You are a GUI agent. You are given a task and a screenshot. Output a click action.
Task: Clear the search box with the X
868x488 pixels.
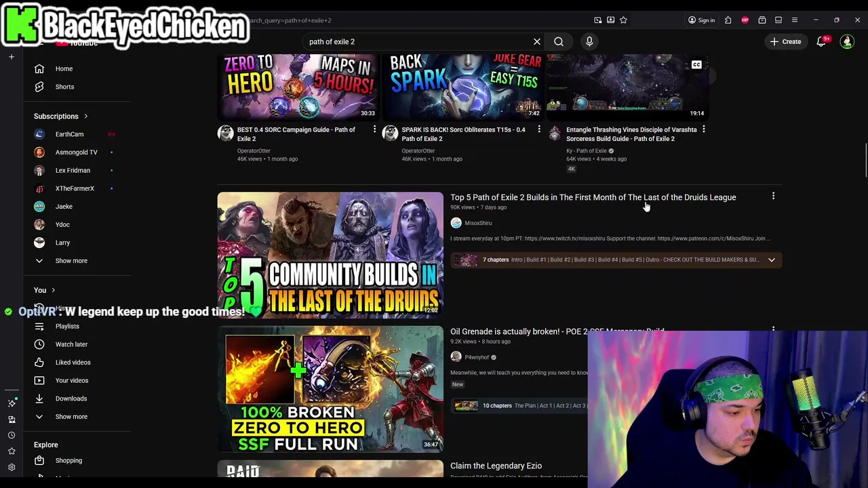(537, 41)
